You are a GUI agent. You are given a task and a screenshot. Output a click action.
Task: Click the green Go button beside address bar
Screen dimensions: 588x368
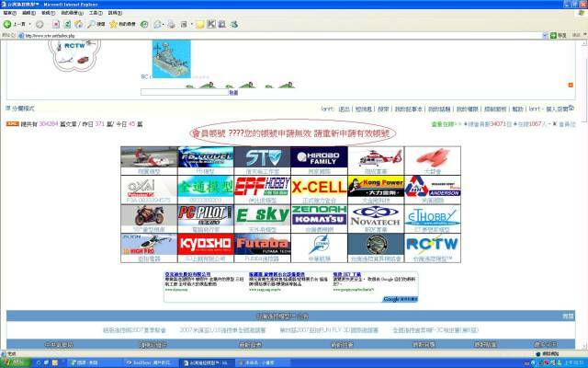pos(558,35)
